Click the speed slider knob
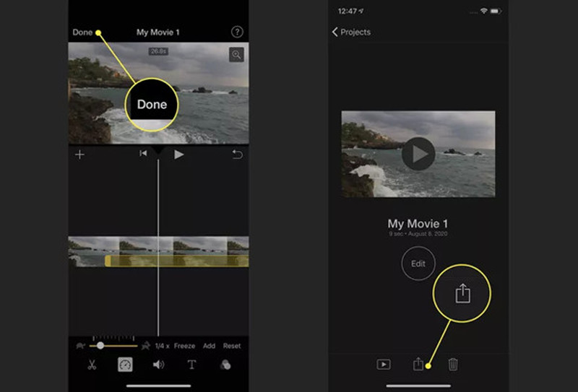578x392 pixels. (x=100, y=346)
